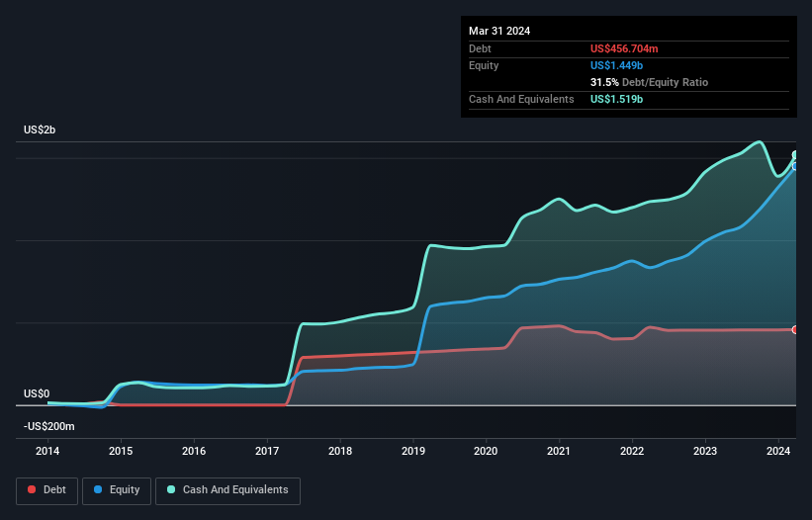Click the Debt row label in tooltip
This screenshot has height=520, width=812.
[x=480, y=48]
